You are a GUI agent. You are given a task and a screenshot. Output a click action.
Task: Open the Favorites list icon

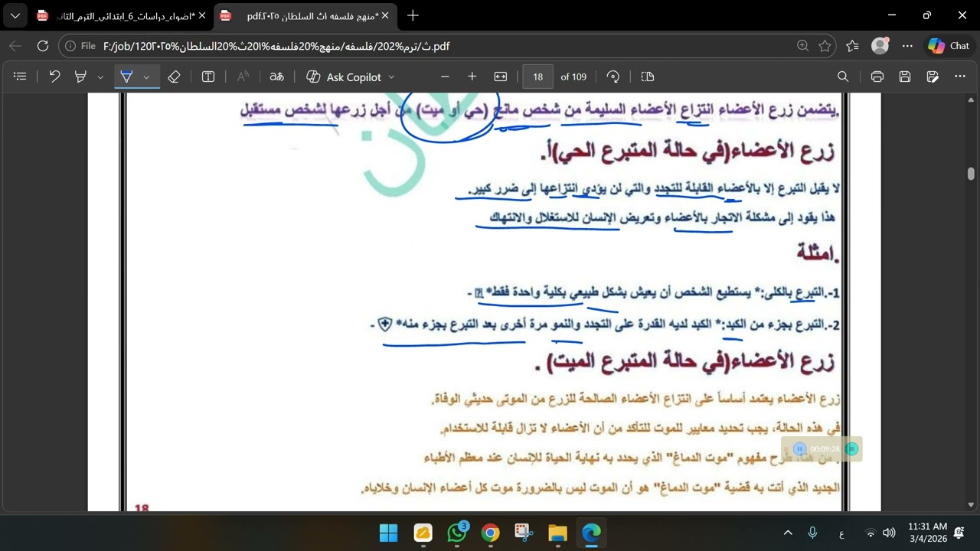click(853, 46)
